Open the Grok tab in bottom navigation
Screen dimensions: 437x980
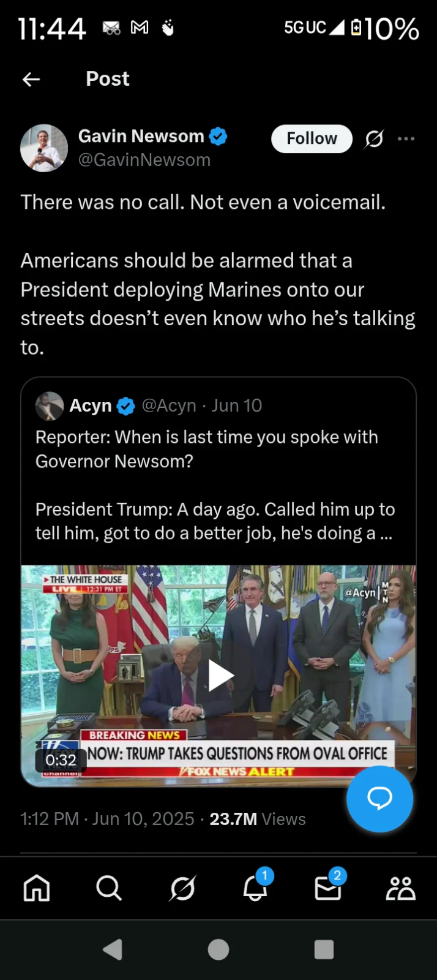tap(182, 888)
